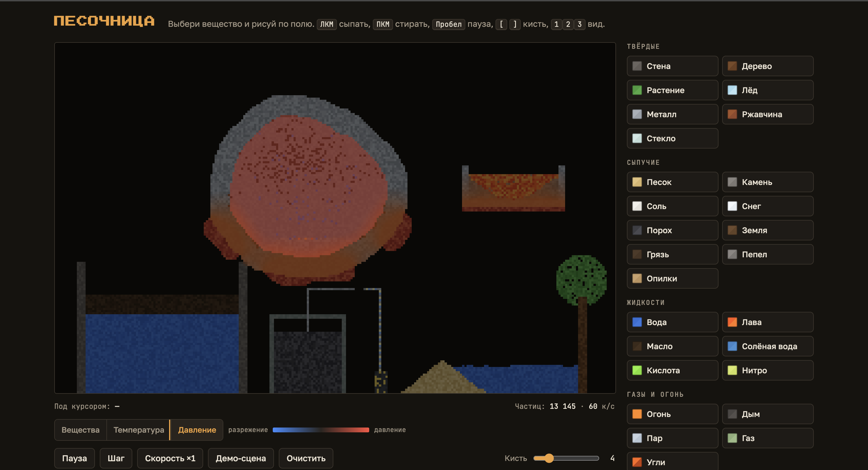This screenshot has width=868, height=470.
Task: Select the Земля material
Action: [768, 230]
